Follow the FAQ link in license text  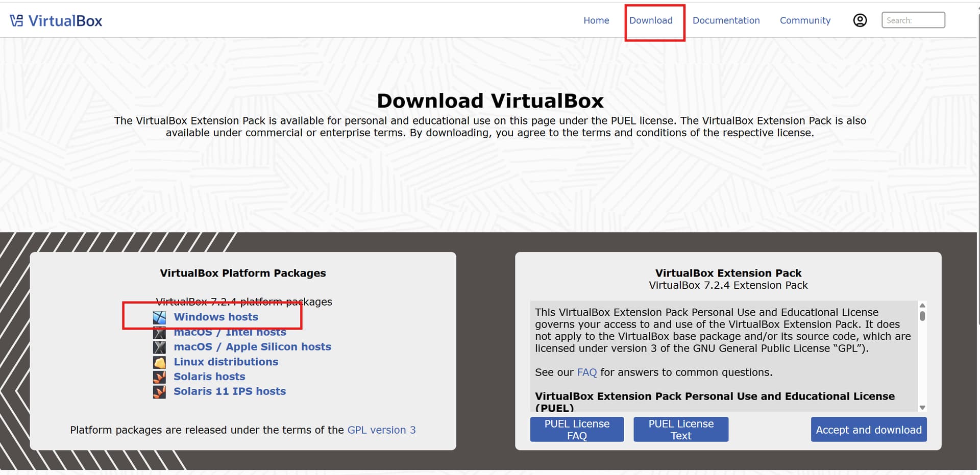pyautogui.click(x=586, y=372)
